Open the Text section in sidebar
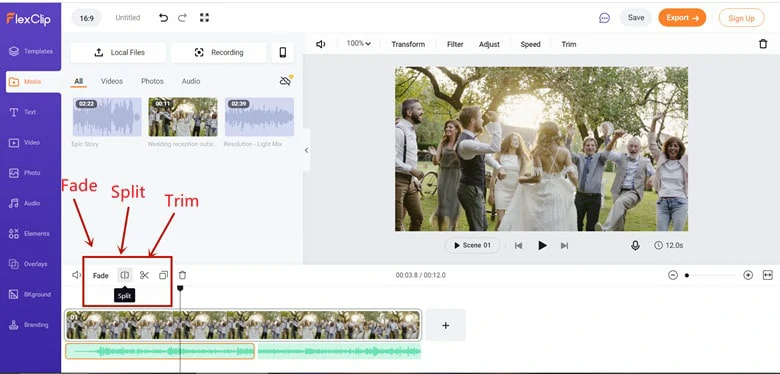Screen dimensions: 780x374 point(30,112)
